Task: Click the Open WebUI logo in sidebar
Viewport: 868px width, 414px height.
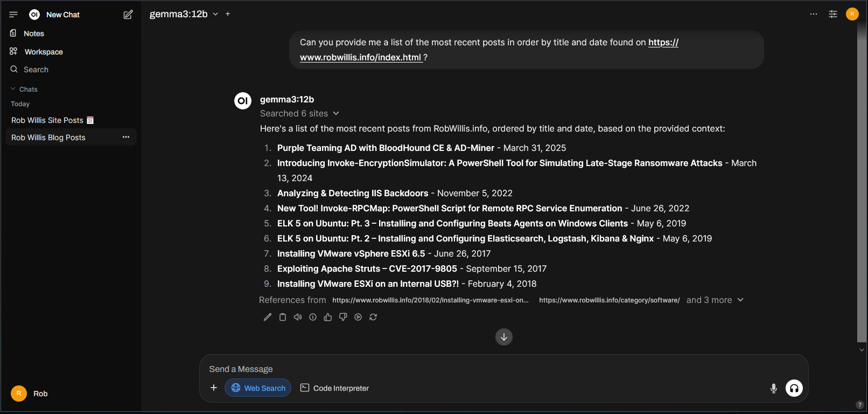Action: pyautogui.click(x=34, y=15)
